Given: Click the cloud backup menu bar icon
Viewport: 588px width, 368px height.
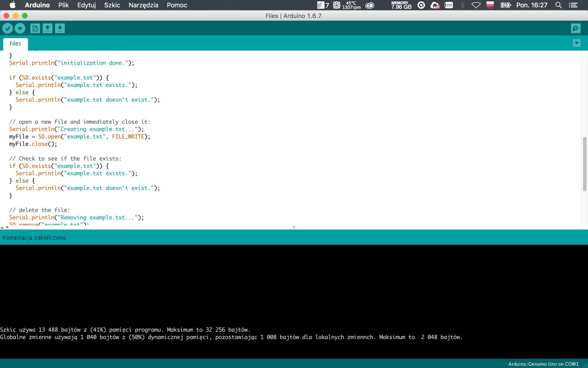Looking at the screenshot, I should tap(435, 5).
